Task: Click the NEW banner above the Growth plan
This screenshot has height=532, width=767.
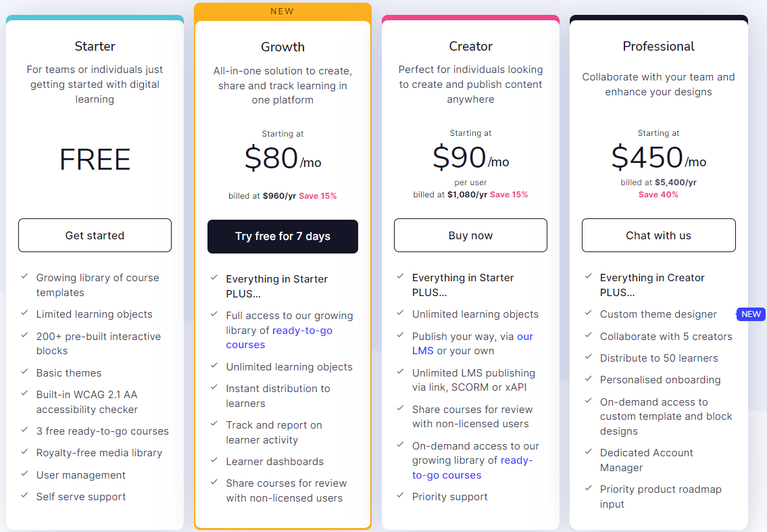Action: (282, 11)
